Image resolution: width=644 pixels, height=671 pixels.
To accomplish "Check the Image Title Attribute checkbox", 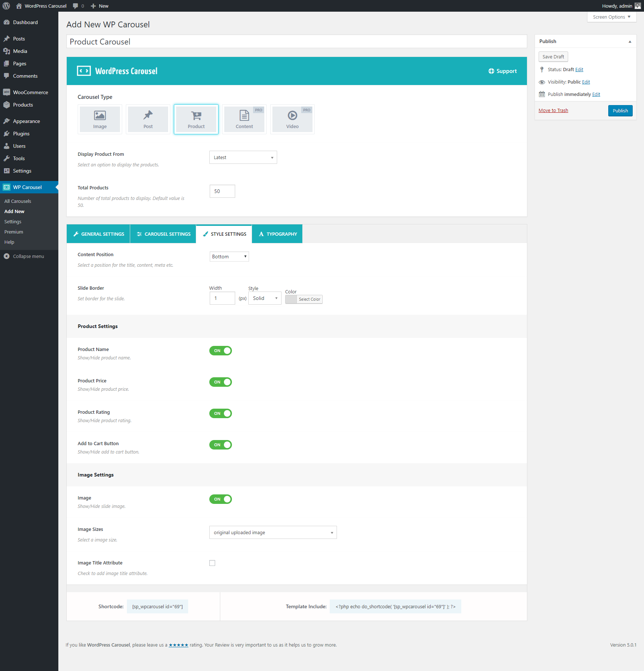I will tap(212, 563).
